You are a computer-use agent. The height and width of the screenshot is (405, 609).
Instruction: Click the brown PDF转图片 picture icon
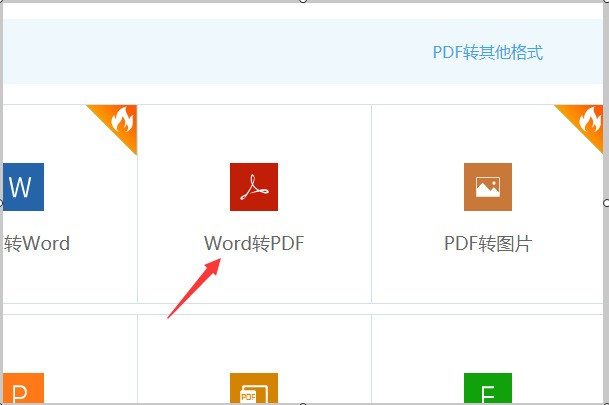point(488,187)
